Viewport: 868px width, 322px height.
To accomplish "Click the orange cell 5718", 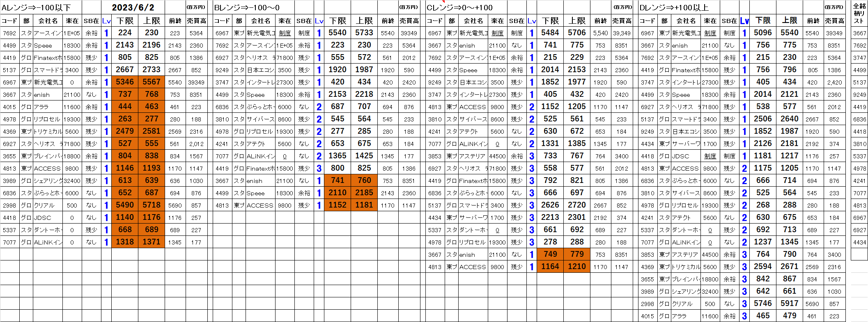I will [152, 205].
